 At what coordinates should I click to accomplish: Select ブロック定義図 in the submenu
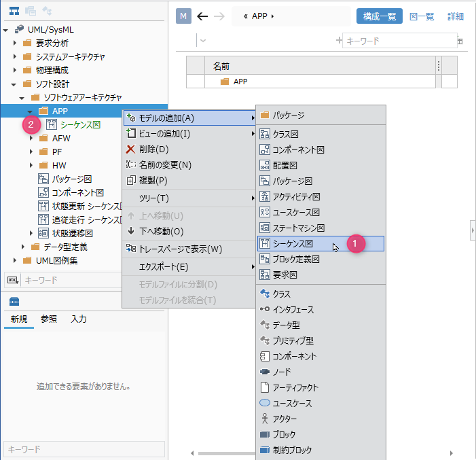pyautogui.click(x=321, y=259)
